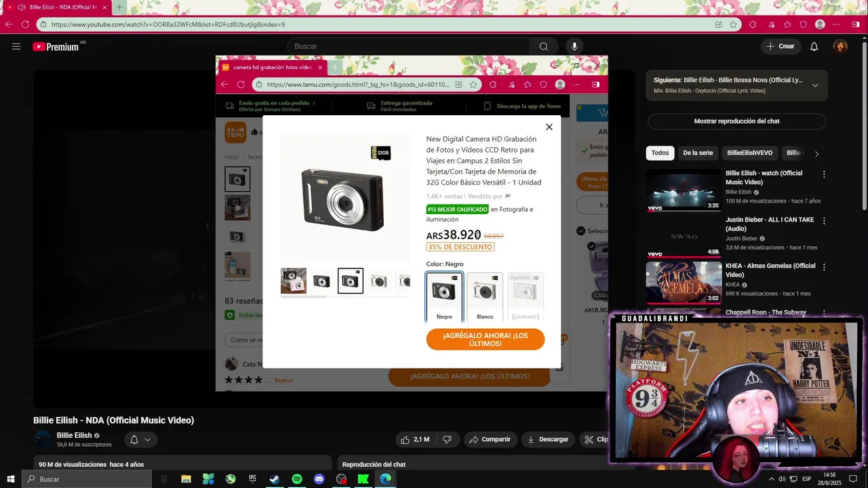Go back in the Temu browser window
The height and width of the screenshot is (488, 868).
[x=225, y=85]
